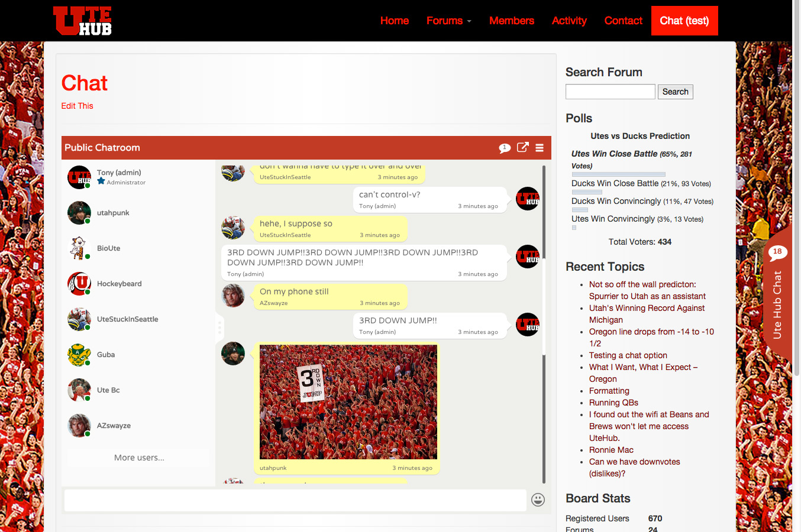Open the Beans and Brews wifi topic

point(649,426)
